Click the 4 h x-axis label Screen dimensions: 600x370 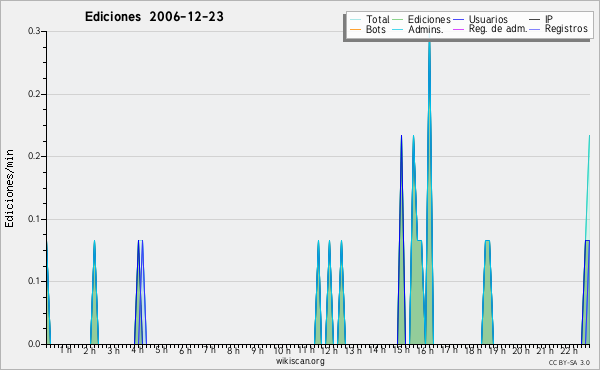point(137,350)
